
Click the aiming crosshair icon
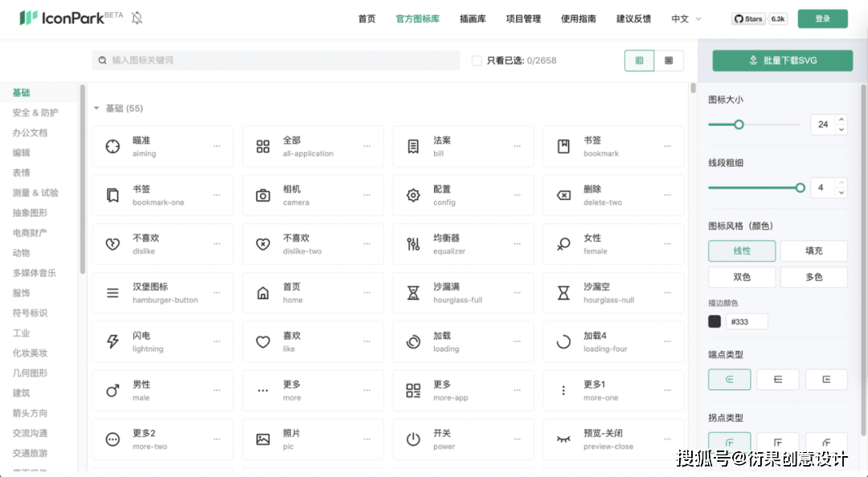pos(113,146)
